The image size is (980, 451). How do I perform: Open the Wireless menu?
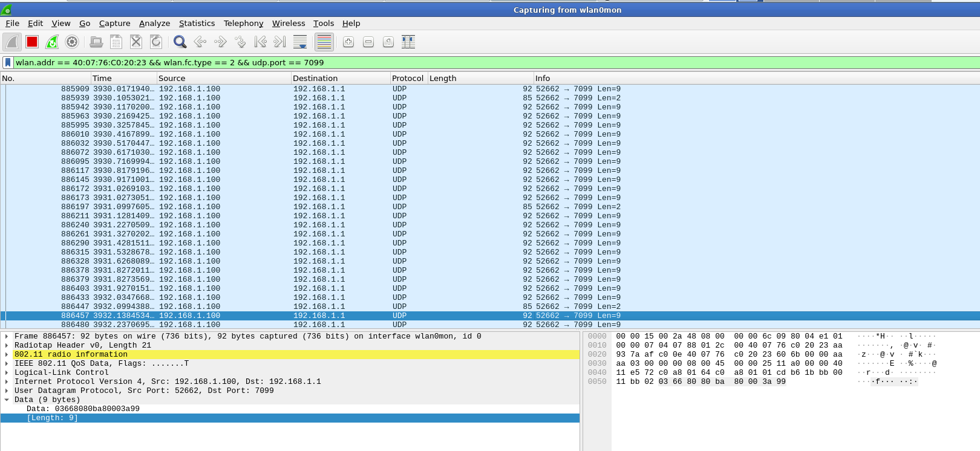point(288,23)
